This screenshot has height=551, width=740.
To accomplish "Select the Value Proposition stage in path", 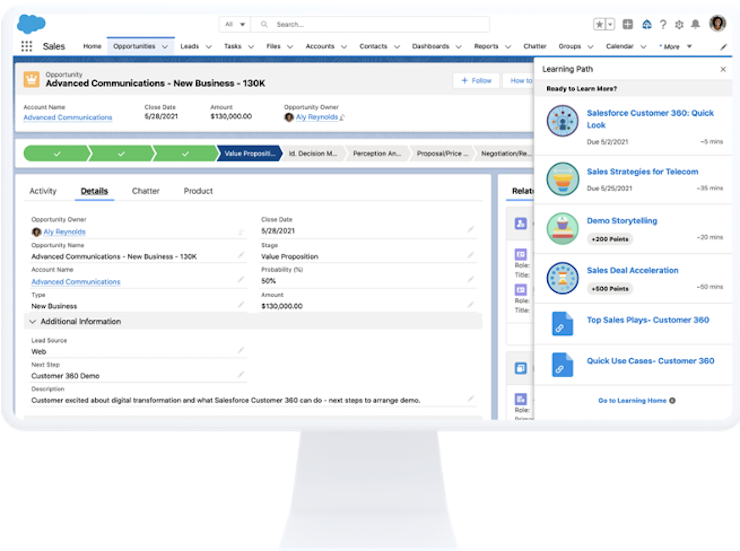I will pos(249,153).
